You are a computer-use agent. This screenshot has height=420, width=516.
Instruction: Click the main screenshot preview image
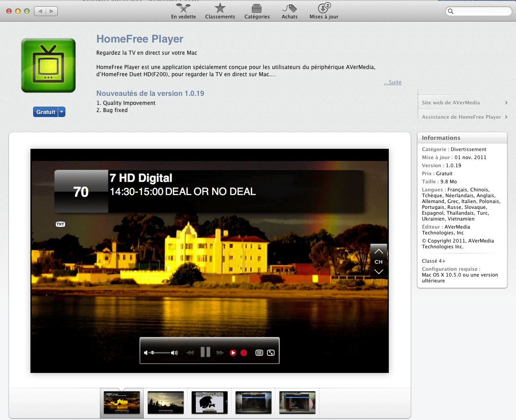[210, 261]
